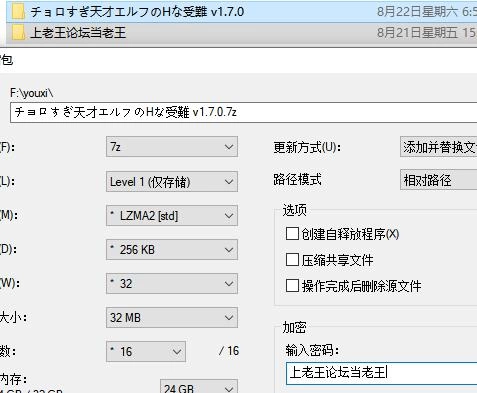Open the archive format 7z dropdown
Screen dimensions: 477x393
click(x=172, y=147)
